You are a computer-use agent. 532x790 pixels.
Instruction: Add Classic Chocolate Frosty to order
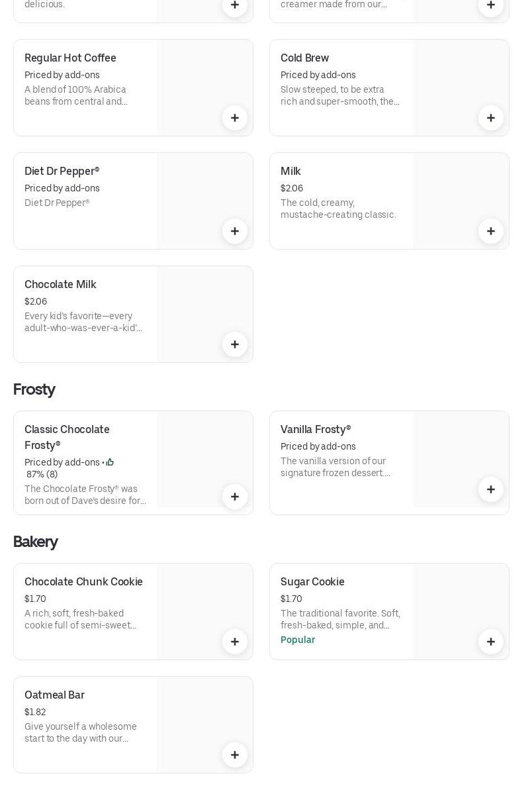pos(235,497)
